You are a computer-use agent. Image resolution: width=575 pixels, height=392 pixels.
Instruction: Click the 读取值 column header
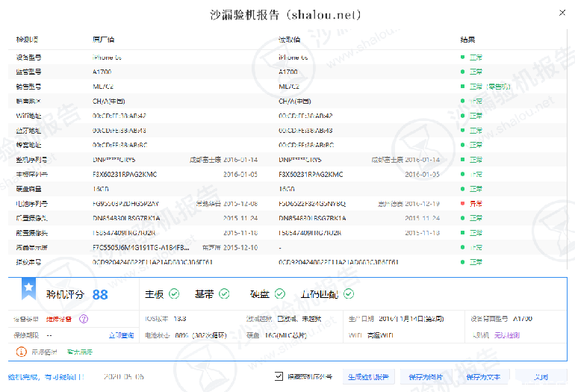[x=289, y=40]
